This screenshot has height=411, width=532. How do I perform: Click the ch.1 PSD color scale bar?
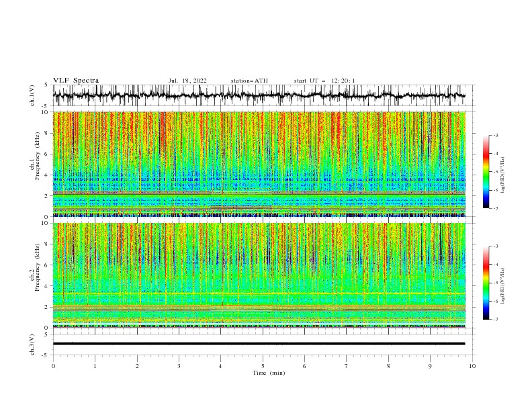pyautogui.click(x=486, y=172)
